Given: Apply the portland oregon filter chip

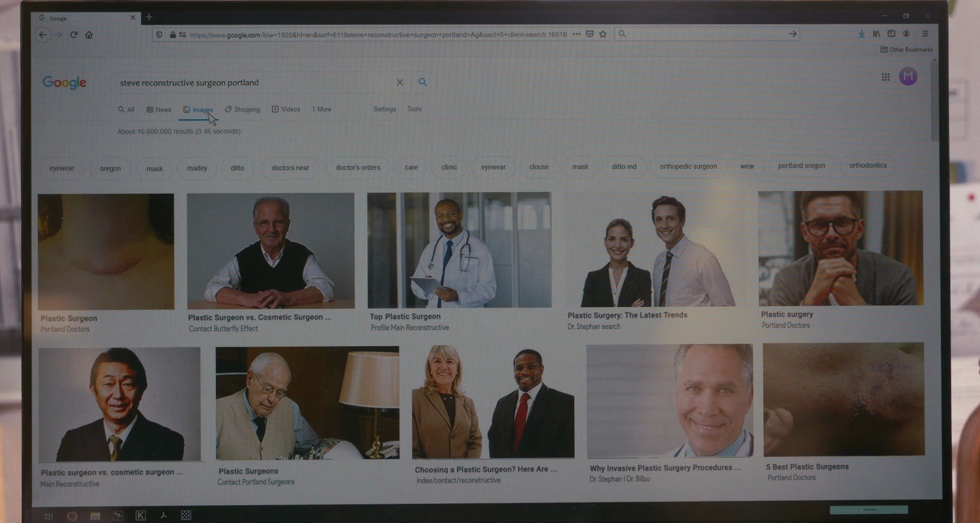Looking at the screenshot, I should click(801, 165).
